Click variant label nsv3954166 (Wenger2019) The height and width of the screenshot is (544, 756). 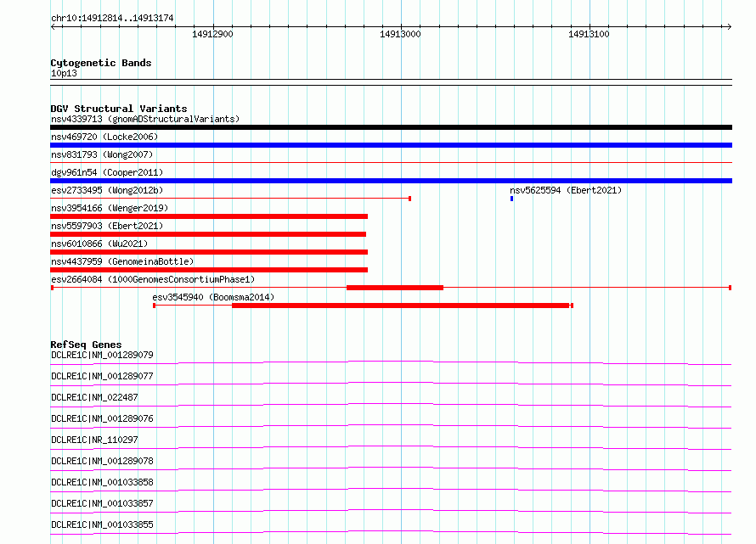tap(110, 208)
